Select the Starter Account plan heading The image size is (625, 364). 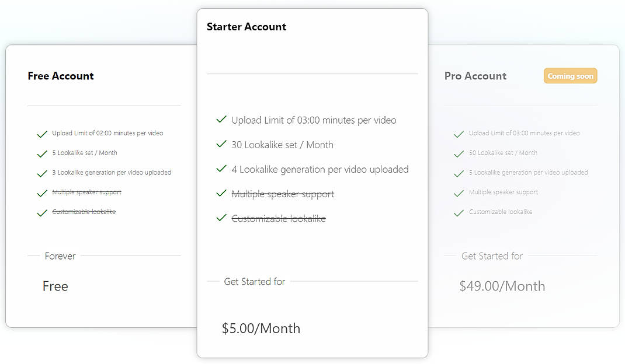(246, 27)
